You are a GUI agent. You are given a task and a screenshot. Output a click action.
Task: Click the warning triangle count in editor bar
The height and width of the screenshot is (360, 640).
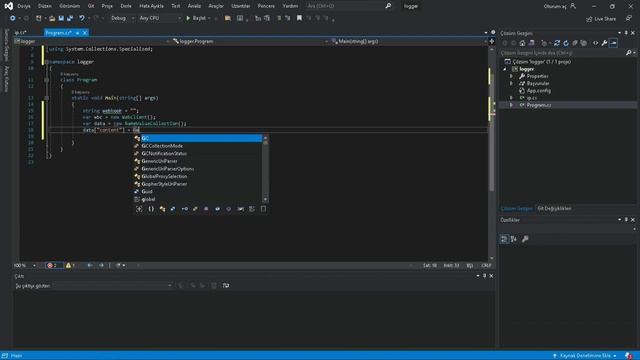70,265
